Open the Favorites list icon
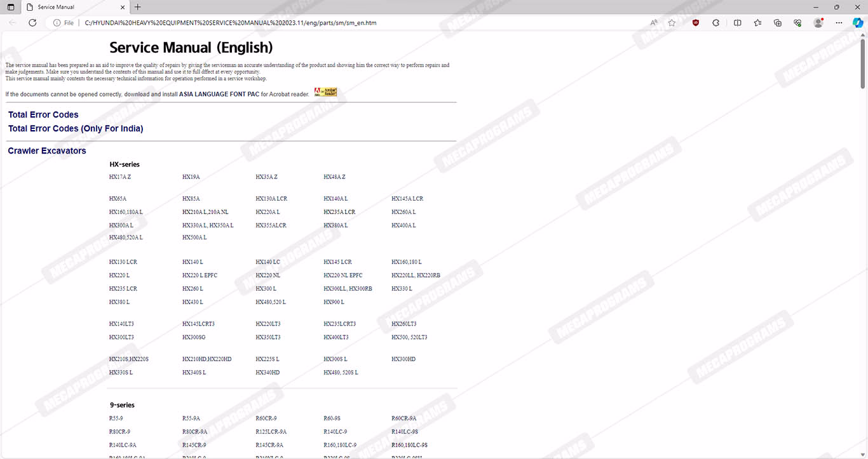868x459 pixels. pyautogui.click(x=757, y=23)
